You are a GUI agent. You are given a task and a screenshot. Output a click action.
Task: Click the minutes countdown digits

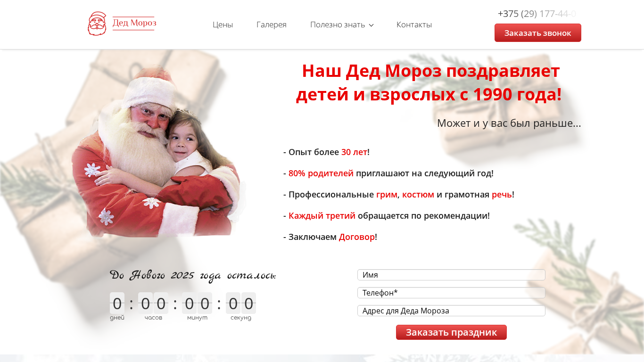tap(197, 303)
